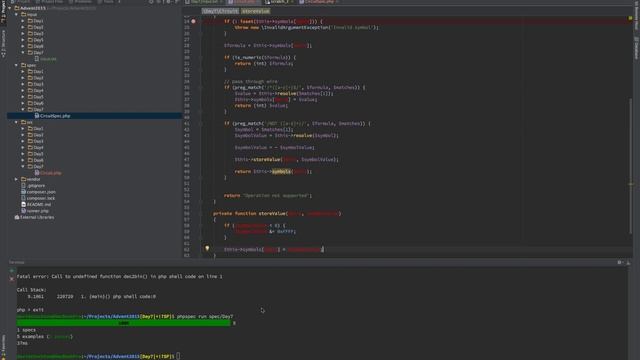Click the green phpspec progress bar in terminal
Viewport: 640px width, 360px height.
pyautogui.click(x=124, y=323)
